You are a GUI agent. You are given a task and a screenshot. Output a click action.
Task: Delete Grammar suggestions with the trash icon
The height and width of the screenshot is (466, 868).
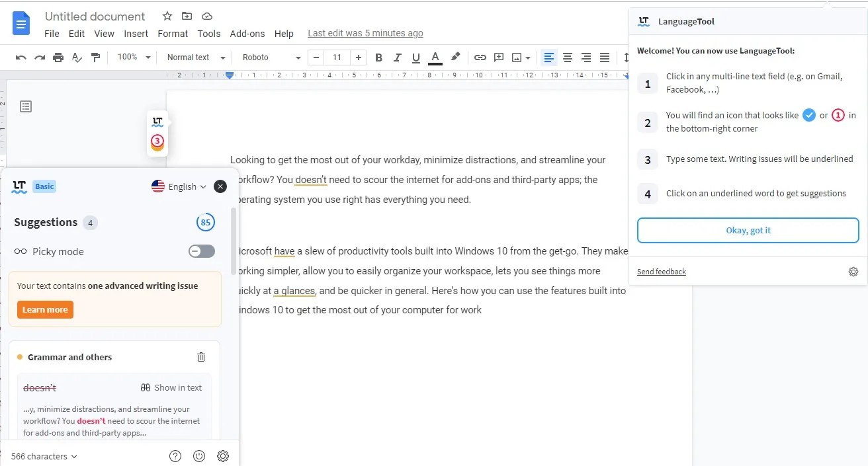point(201,356)
